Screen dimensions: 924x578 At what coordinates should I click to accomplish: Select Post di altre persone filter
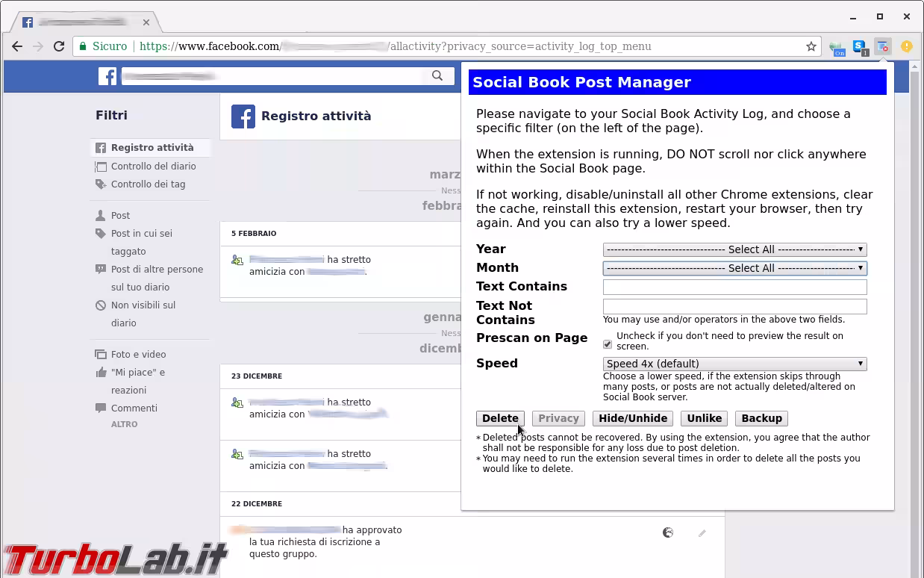pos(157,278)
